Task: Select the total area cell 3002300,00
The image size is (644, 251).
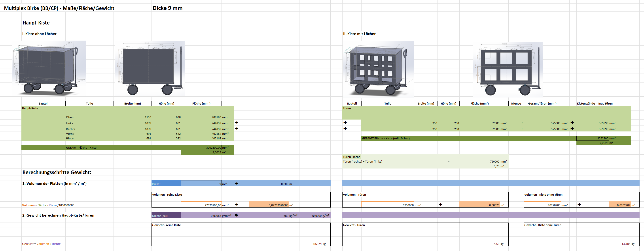Action: [x=201, y=148]
